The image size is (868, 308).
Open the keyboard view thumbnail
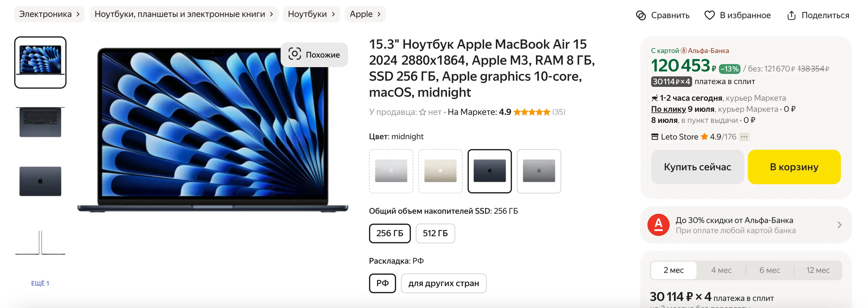(x=40, y=122)
